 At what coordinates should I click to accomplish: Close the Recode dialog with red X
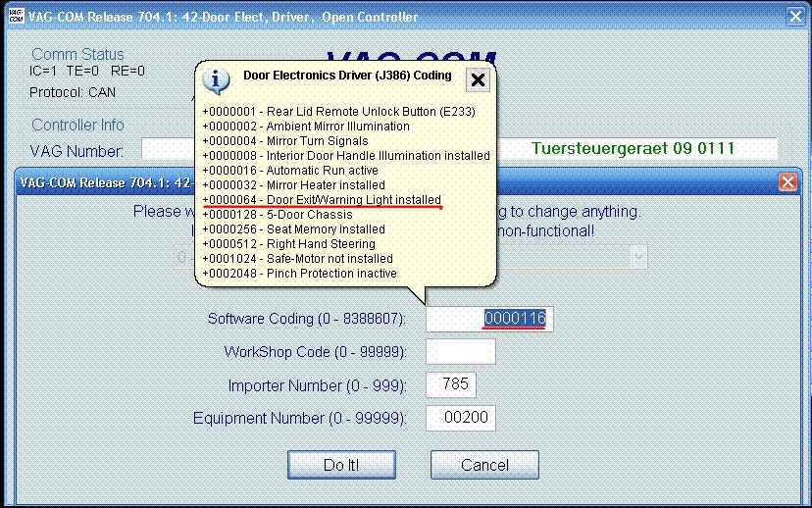[x=787, y=181]
